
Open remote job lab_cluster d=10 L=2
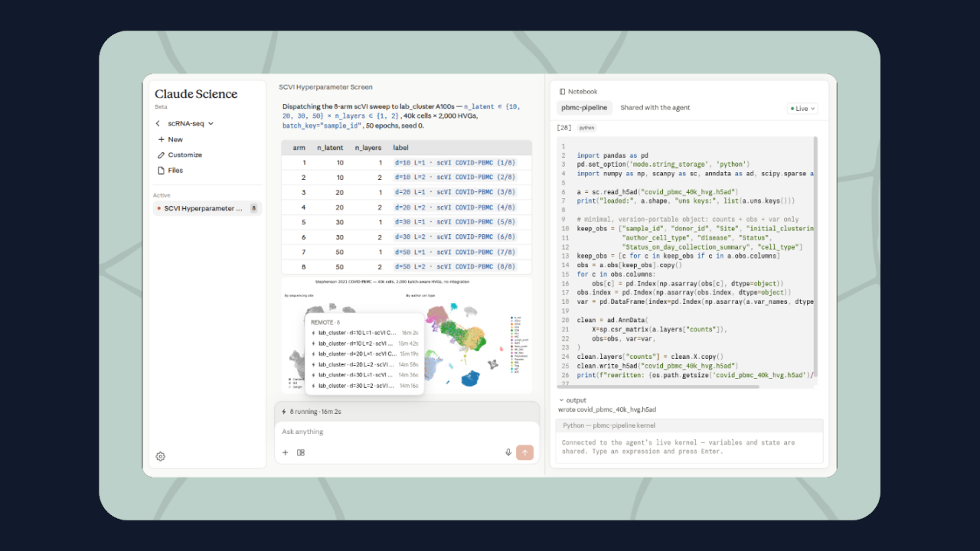364,344
